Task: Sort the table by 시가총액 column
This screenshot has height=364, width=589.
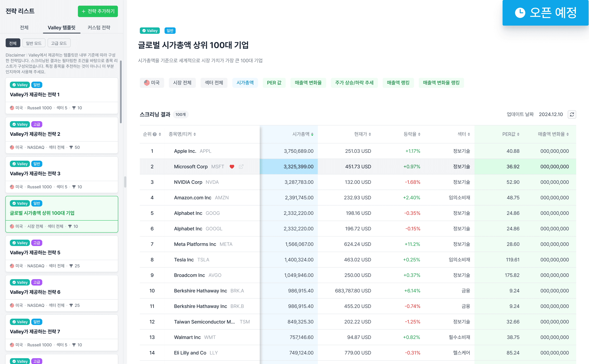Action: pos(312,134)
